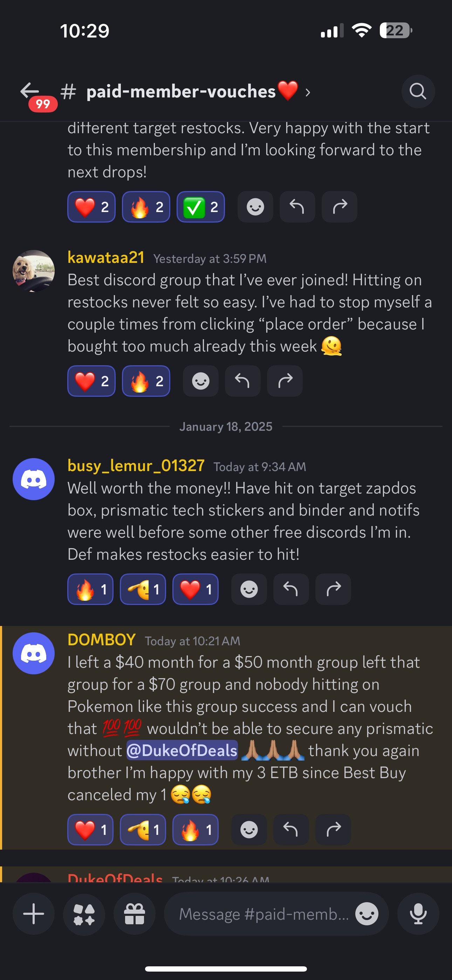452x980 pixels.
Task: Add reaction to busy_lemur_01327's message
Action: (249, 589)
